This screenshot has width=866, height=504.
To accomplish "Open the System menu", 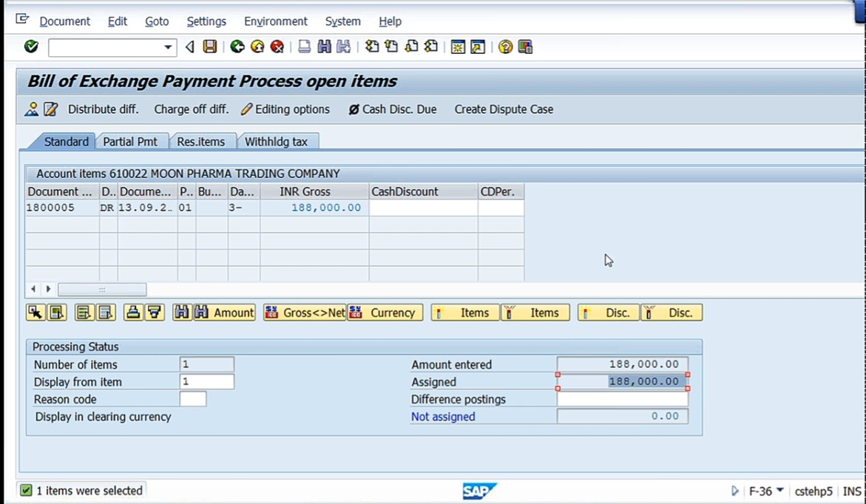I will (x=343, y=21).
